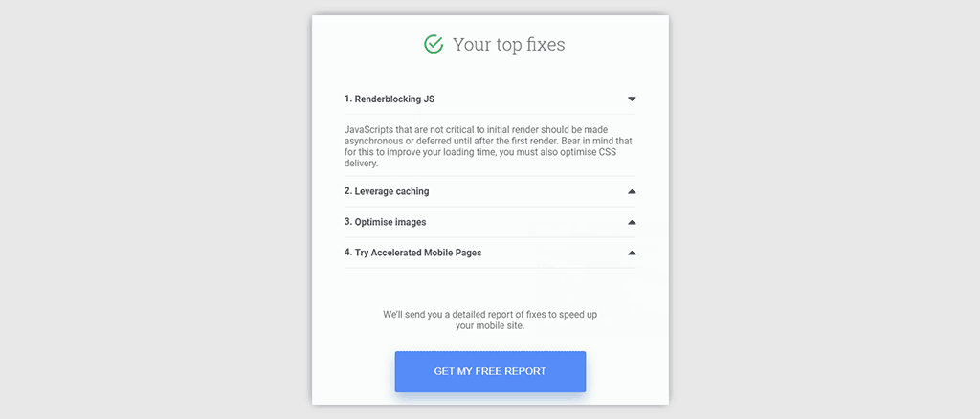Select the '1. Renderblocking JS' heading
Image resolution: width=980 pixels, height=419 pixels.
coord(390,99)
